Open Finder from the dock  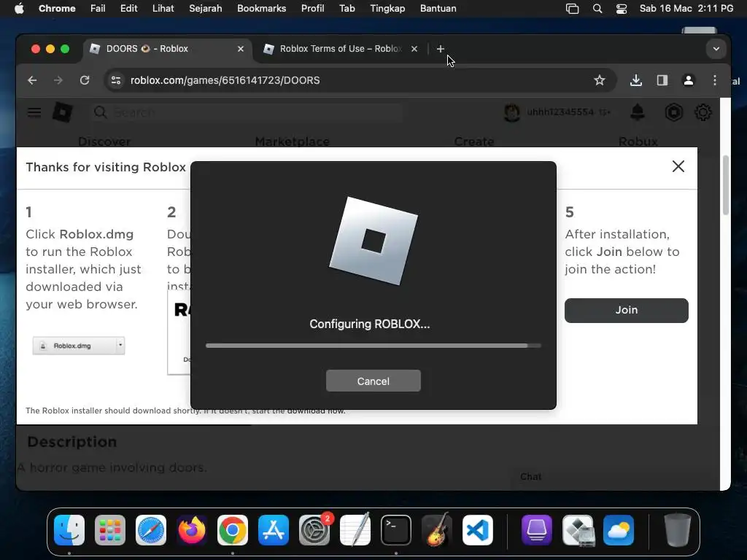coord(69,530)
